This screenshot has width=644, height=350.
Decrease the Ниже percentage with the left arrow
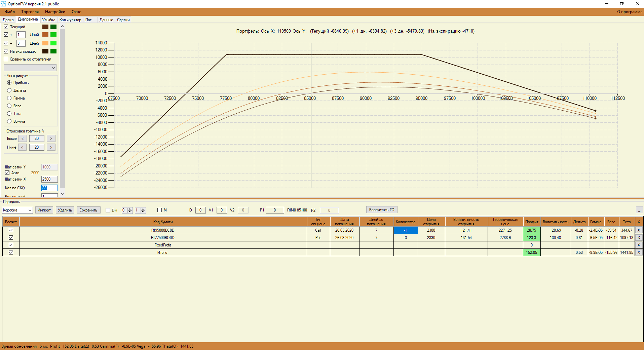point(23,147)
